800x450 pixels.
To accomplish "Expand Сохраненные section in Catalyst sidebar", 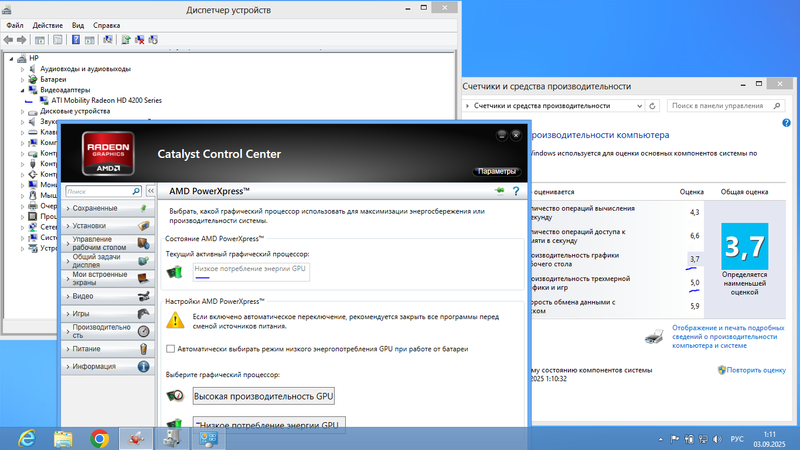I will pyautogui.click(x=107, y=208).
